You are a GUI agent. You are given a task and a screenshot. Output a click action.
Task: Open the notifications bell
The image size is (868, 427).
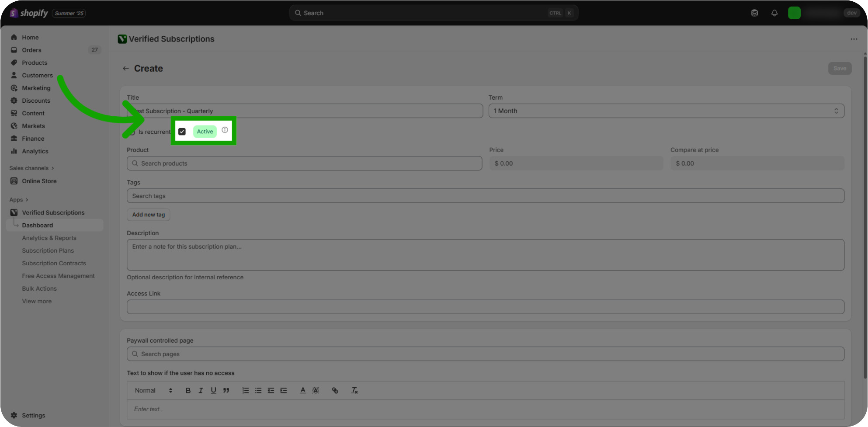774,13
